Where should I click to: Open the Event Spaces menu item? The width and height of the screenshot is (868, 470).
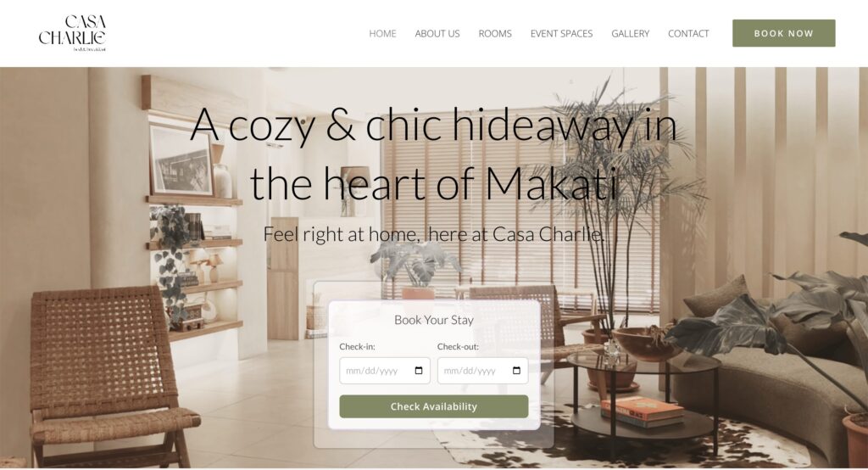561,34
